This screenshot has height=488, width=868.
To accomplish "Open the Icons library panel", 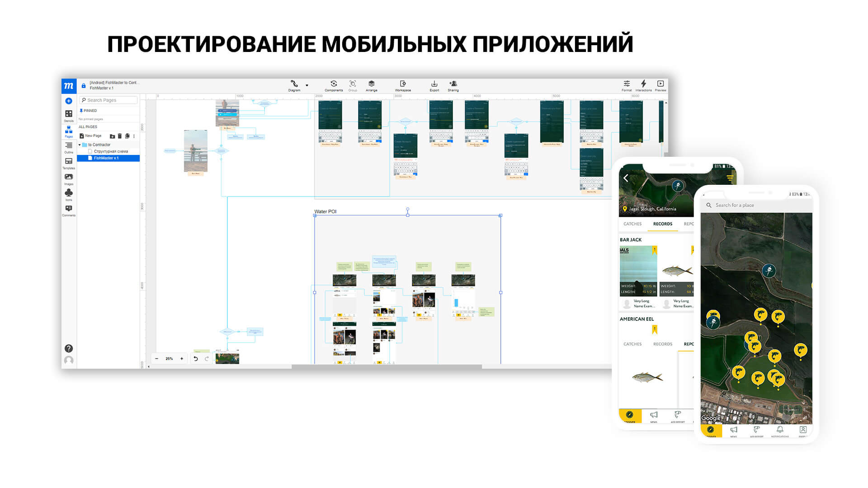I will [x=69, y=192].
